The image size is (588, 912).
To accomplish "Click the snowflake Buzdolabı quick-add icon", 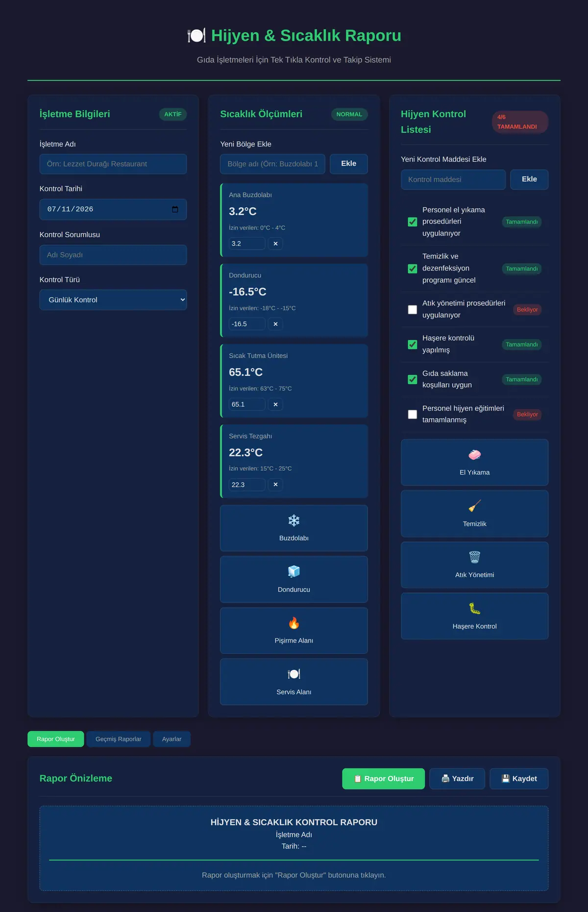I will pyautogui.click(x=294, y=520).
